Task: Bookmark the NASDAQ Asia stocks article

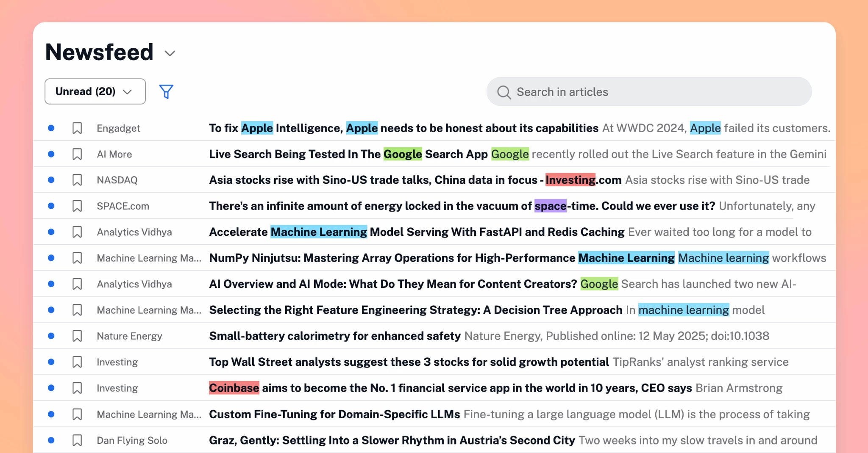Action: click(x=77, y=180)
